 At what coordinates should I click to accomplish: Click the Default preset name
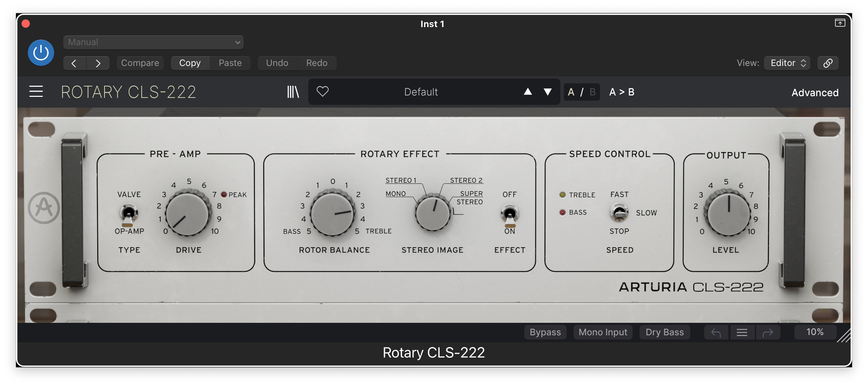pos(421,92)
